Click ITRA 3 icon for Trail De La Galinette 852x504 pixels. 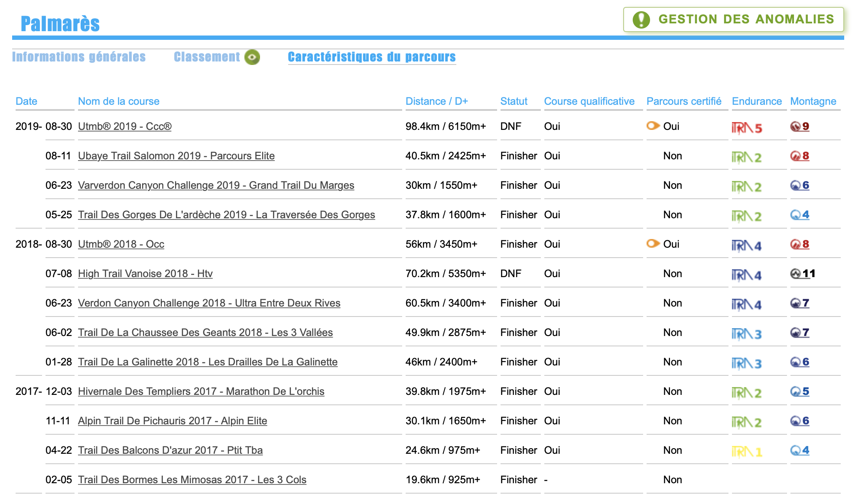point(746,363)
